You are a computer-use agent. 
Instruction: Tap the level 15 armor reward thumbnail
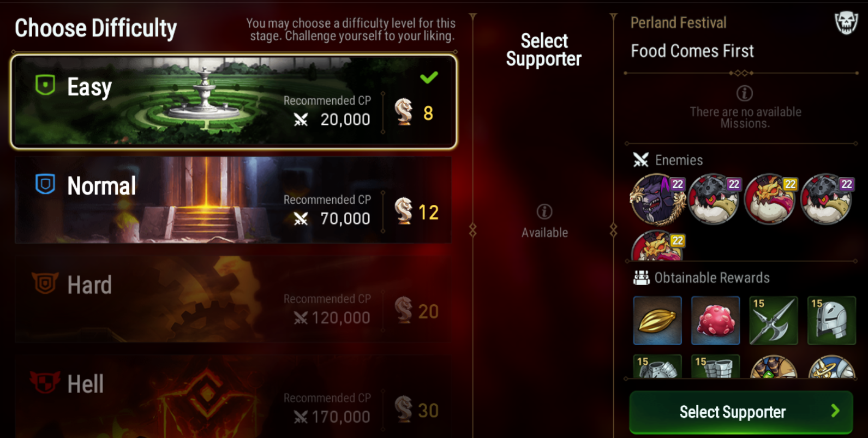[657, 366]
